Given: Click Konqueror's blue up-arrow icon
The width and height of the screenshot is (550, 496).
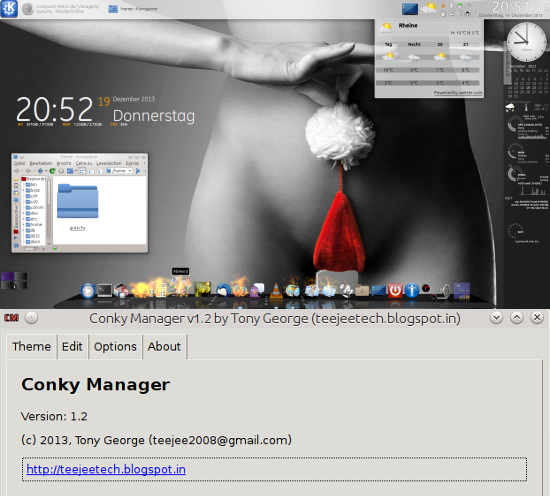Looking at the screenshot, I should pyautogui.click(x=40, y=171).
